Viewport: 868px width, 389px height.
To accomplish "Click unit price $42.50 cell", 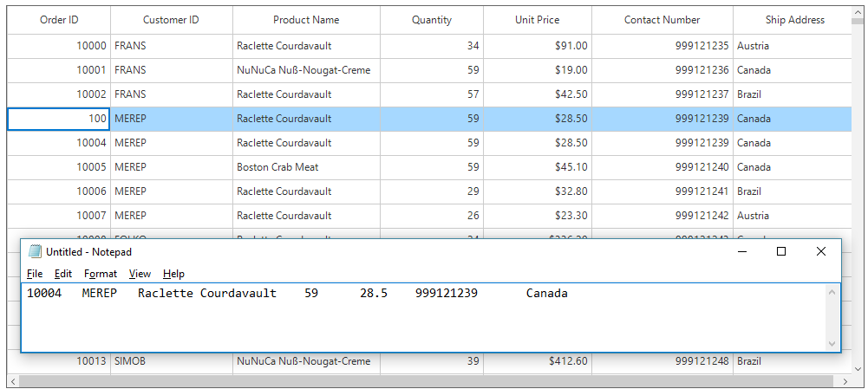I will 537,94.
